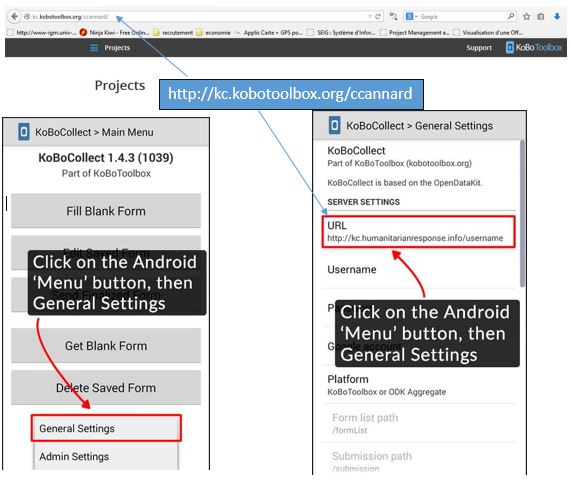Click the KoBoCollect icon in Main Menu header
The image size is (571, 483).
point(24,132)
